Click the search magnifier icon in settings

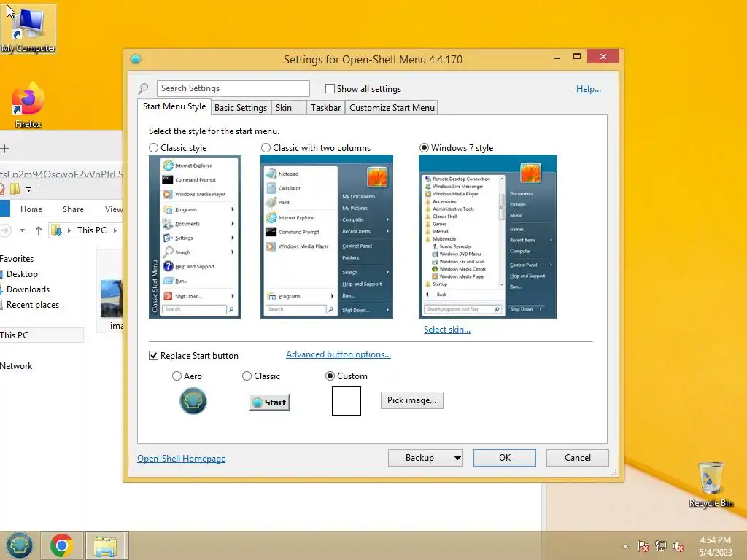[144, 88]
